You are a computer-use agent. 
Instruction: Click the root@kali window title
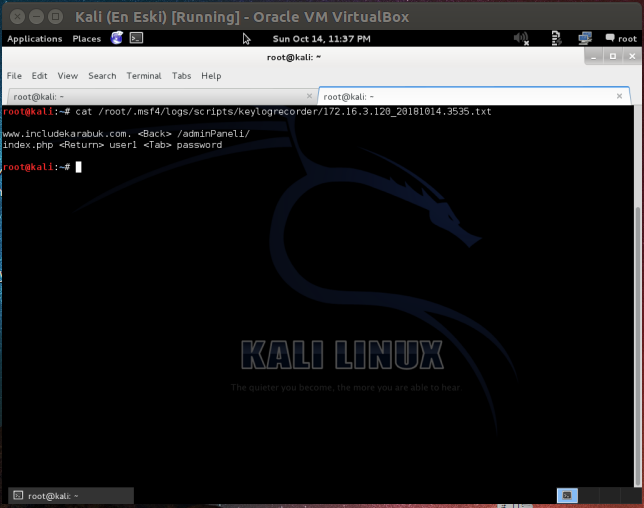294,57
